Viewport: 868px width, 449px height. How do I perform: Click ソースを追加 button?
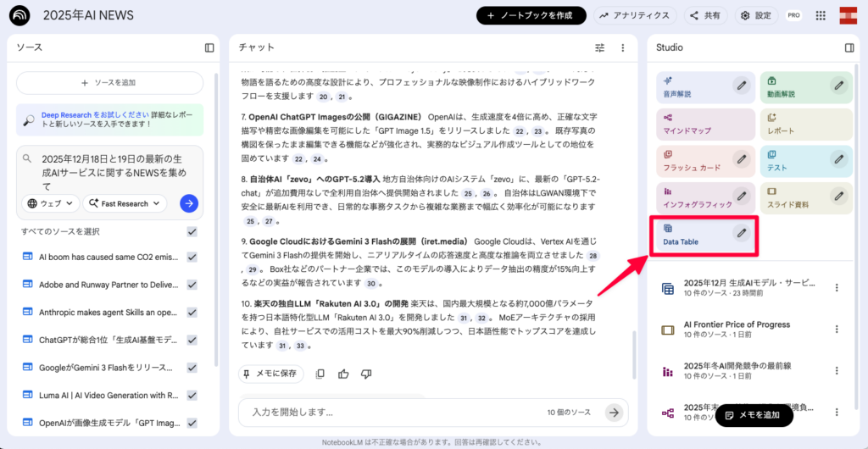pos(109,83)
